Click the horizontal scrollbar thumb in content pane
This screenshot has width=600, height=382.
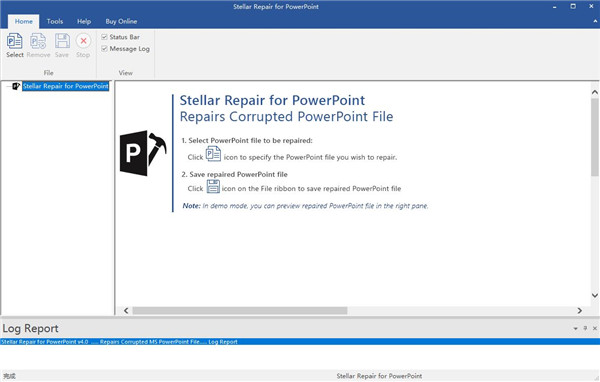pos(240,310)
